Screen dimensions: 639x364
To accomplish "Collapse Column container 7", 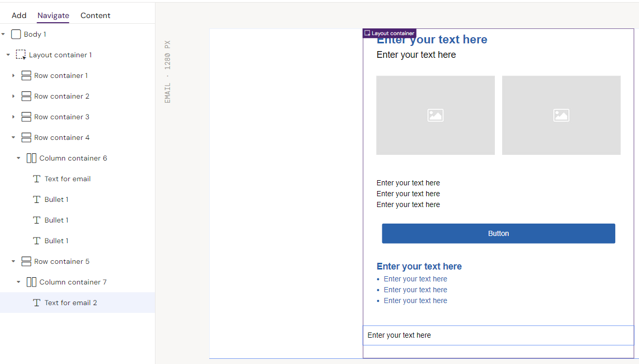I will 19,282.
